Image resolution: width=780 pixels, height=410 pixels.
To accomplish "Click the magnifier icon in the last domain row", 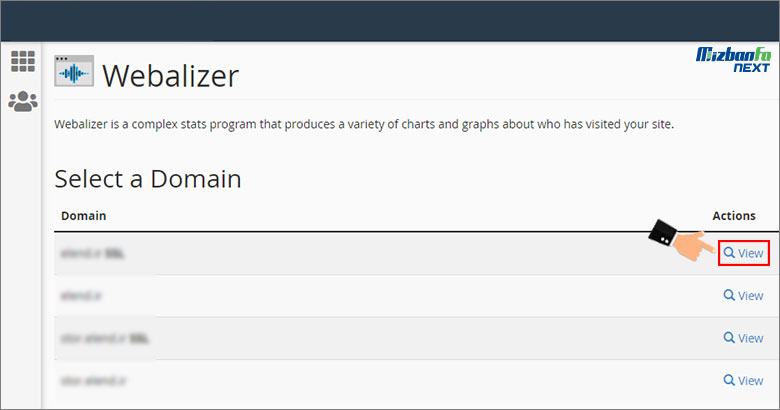I will coord(729,381).
